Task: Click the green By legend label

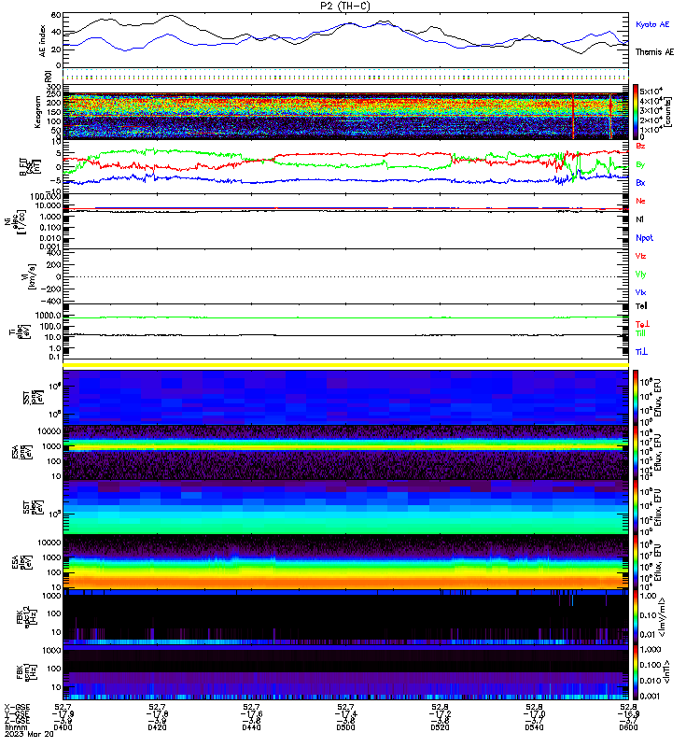Action: tap(640, 164)
